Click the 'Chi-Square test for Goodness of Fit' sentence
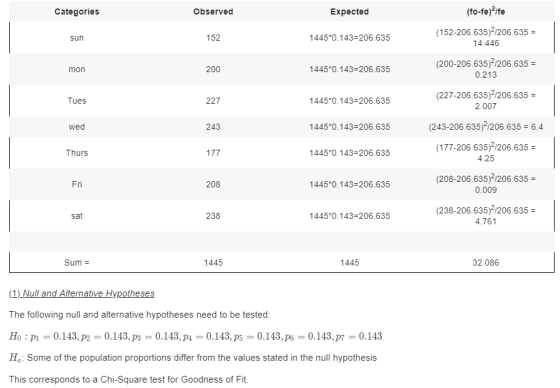 point(129,379)
